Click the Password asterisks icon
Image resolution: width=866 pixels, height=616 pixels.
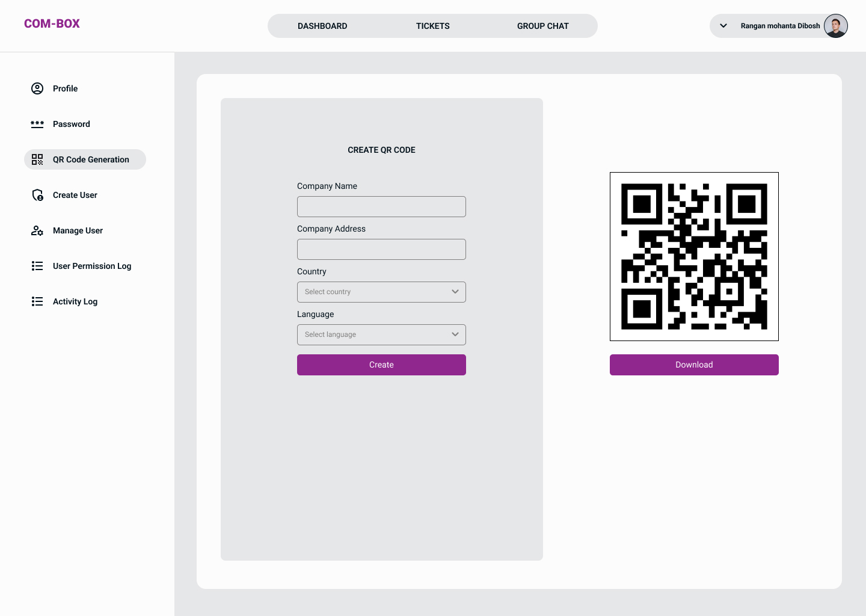(37, 124)
